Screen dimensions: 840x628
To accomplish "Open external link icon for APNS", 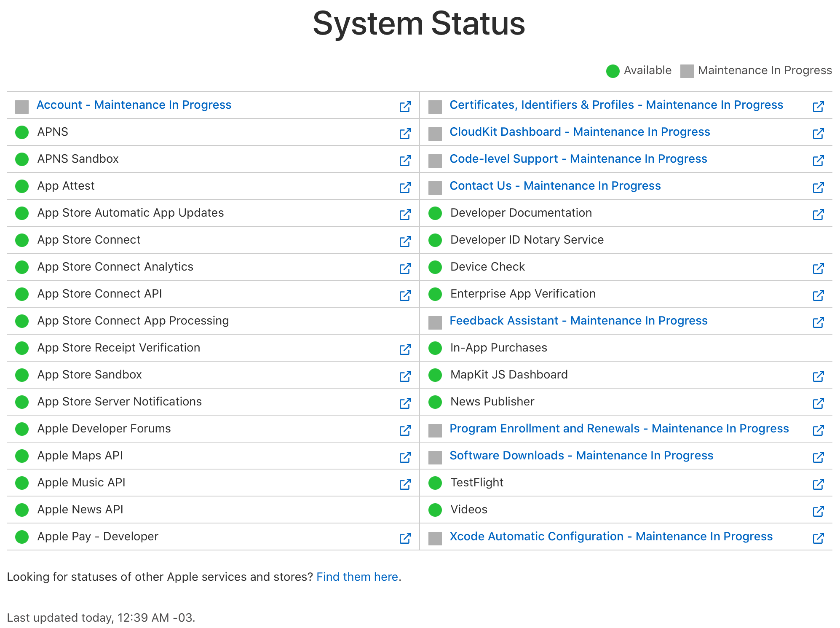I will 405,134.
